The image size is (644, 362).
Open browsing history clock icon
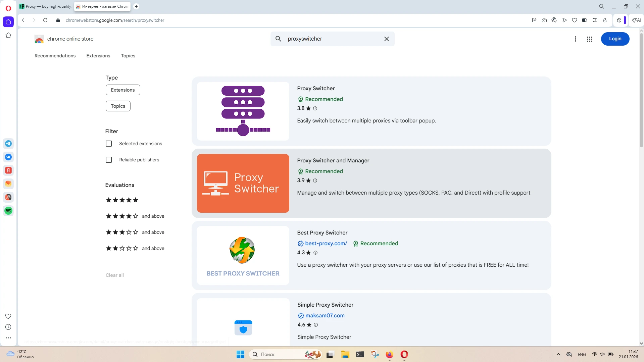[x=8, y=327]
